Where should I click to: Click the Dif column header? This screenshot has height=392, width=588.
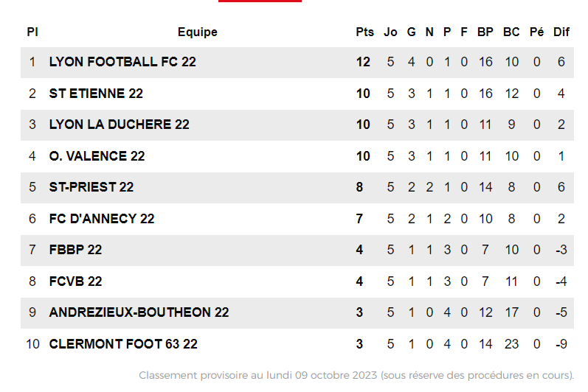coord(561,32)
